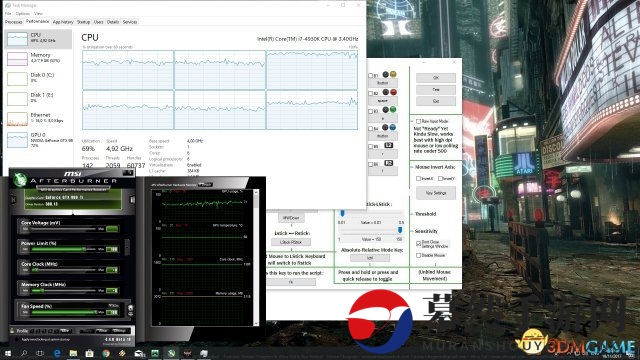Click the Key Settings button
Image resolution: width=640 pixels, height=360 pixels.
coord(436,193)
